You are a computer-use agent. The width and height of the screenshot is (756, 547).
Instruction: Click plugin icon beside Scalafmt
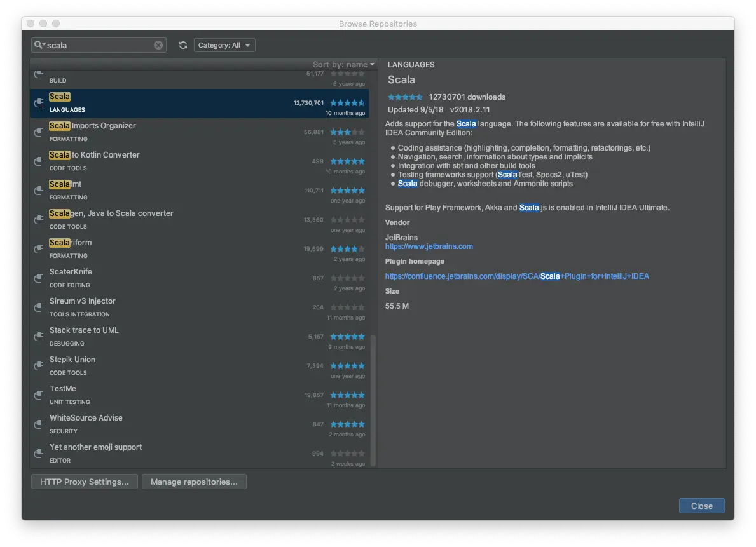pos(39,191)
